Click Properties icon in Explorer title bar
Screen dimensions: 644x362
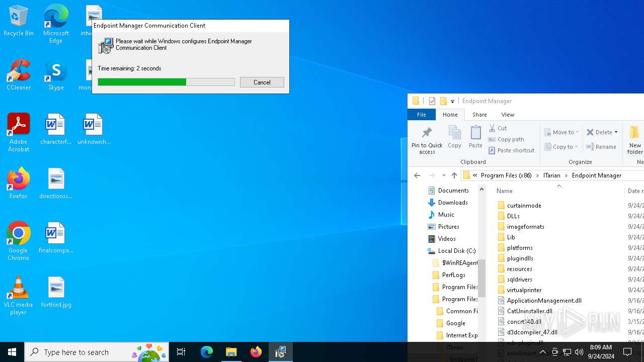pyautogui.click(x=432, y=101)
